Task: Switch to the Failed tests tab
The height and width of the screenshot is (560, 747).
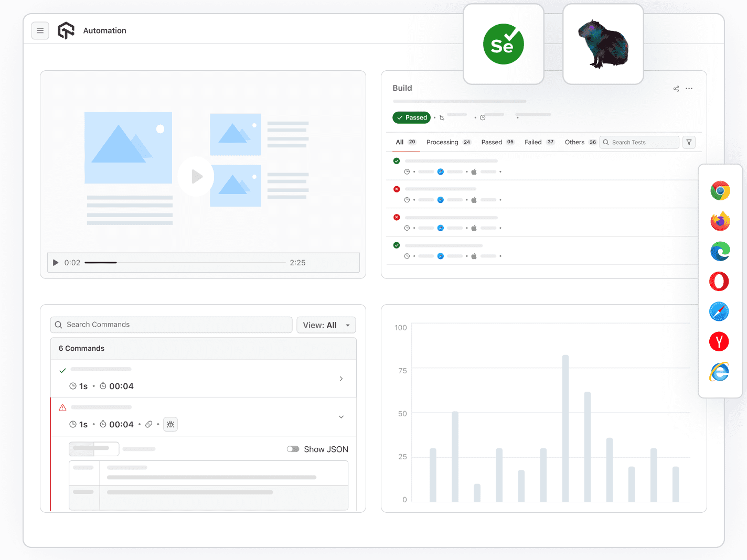Action: click(533, 142)
